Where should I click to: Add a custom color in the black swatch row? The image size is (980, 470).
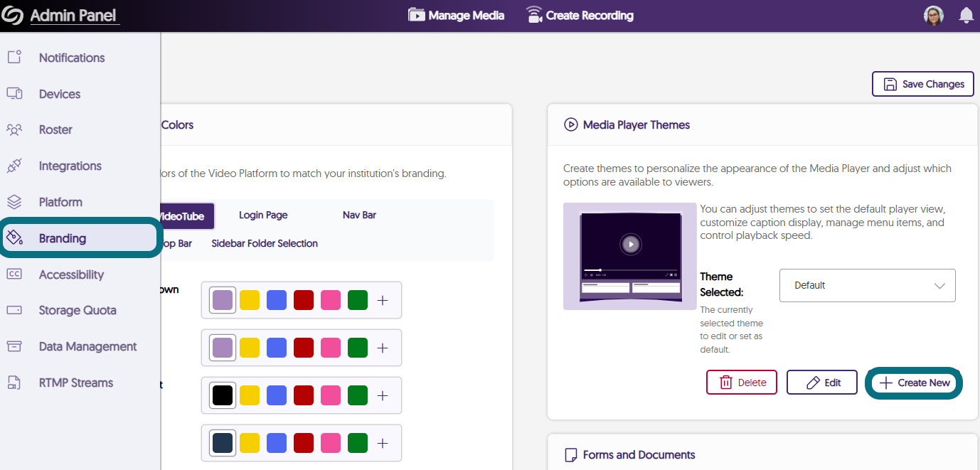point(383,395)
